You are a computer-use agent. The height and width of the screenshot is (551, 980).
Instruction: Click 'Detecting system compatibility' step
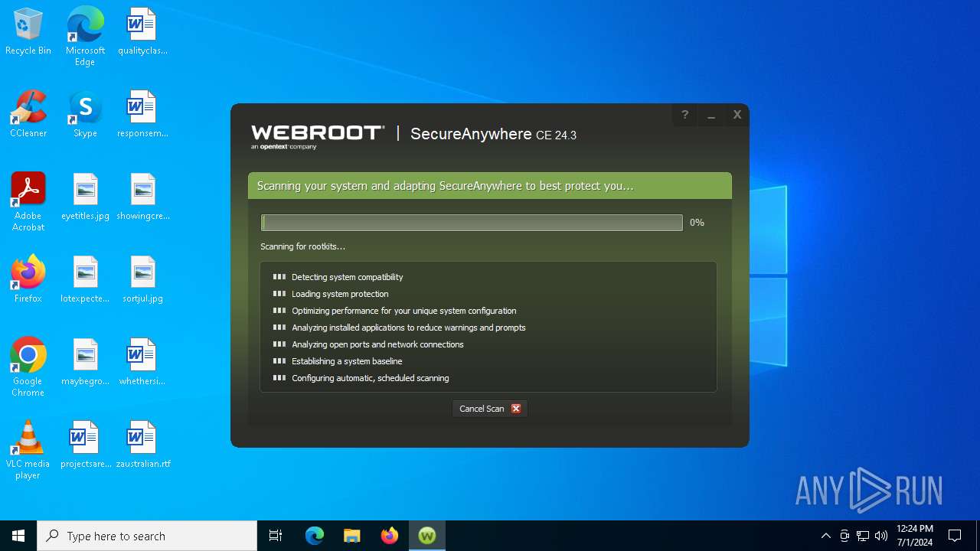[x=347, y=277]
